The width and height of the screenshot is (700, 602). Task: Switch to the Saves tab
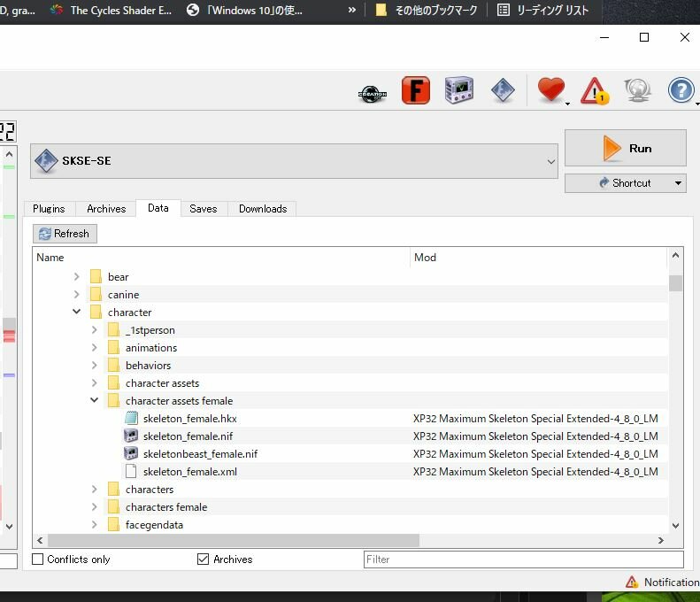pyautogui.click(x=204, y=209)
